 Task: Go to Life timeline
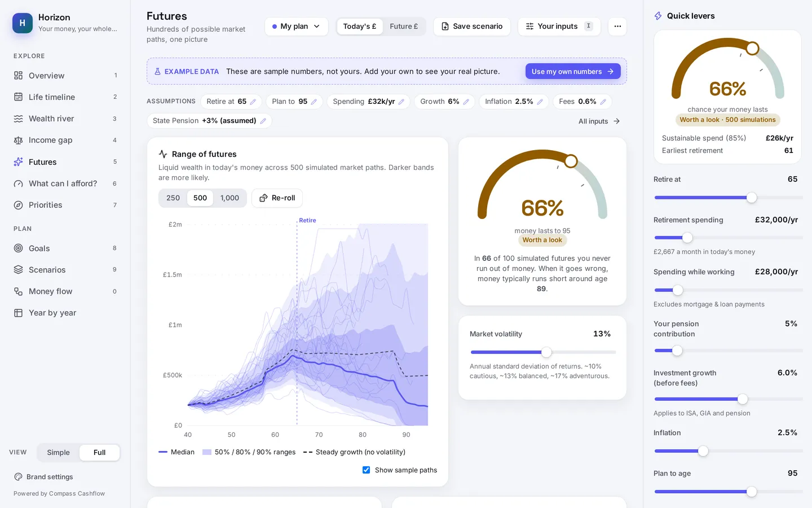(65, 97)
